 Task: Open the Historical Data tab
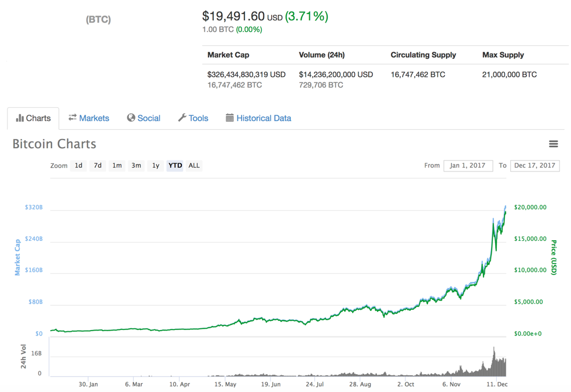click(x=263, y=118)
